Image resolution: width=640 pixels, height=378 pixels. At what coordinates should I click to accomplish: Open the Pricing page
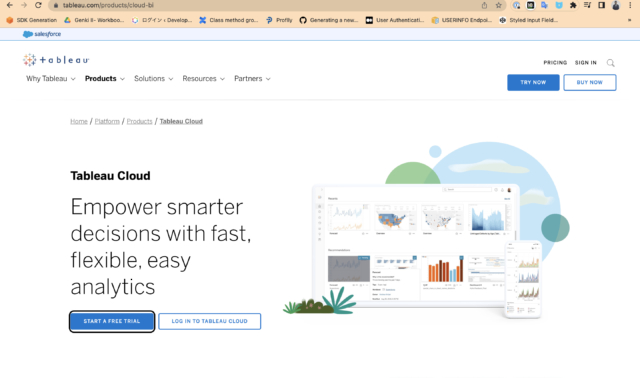(555, 63)
